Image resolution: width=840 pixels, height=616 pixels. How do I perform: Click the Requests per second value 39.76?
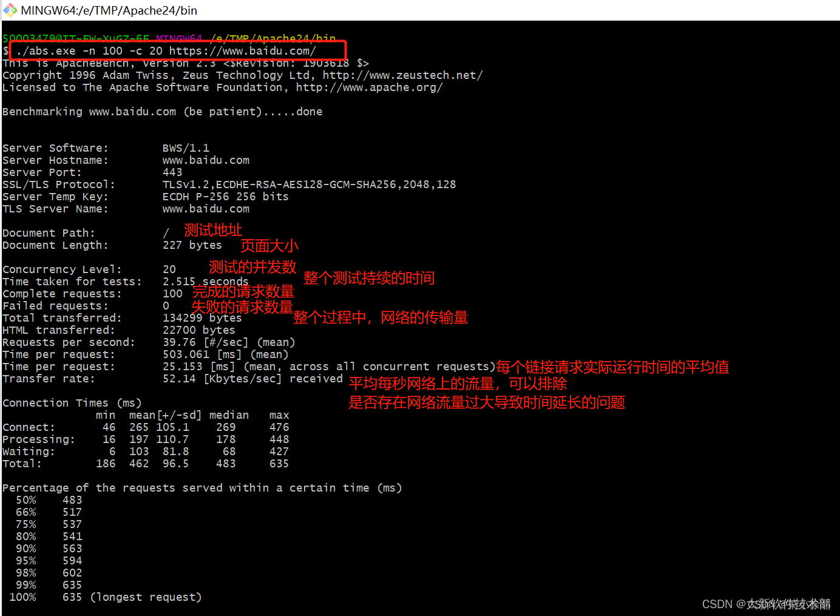pos(179,342)
